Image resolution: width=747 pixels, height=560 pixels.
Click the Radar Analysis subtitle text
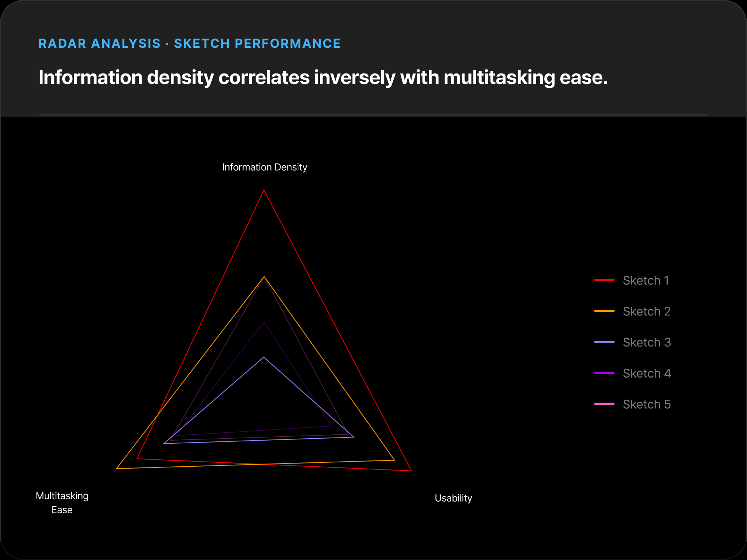coord(189,44)
